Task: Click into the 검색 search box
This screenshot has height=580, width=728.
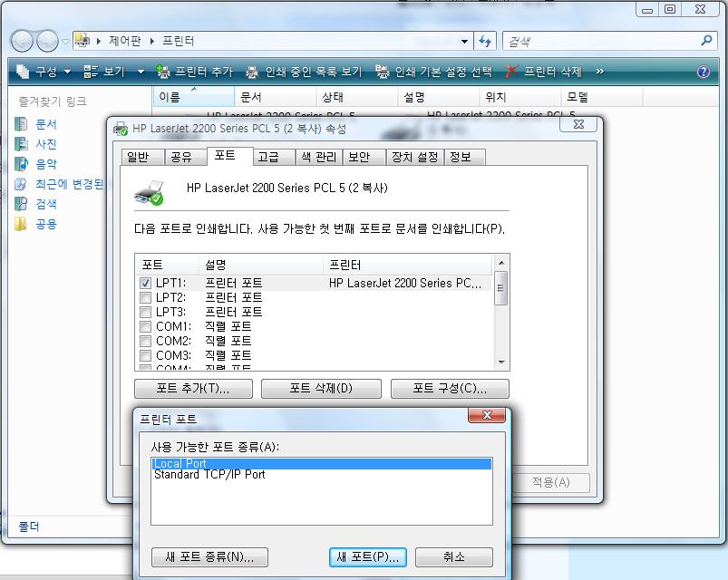Action: click(x=601, y=42)
